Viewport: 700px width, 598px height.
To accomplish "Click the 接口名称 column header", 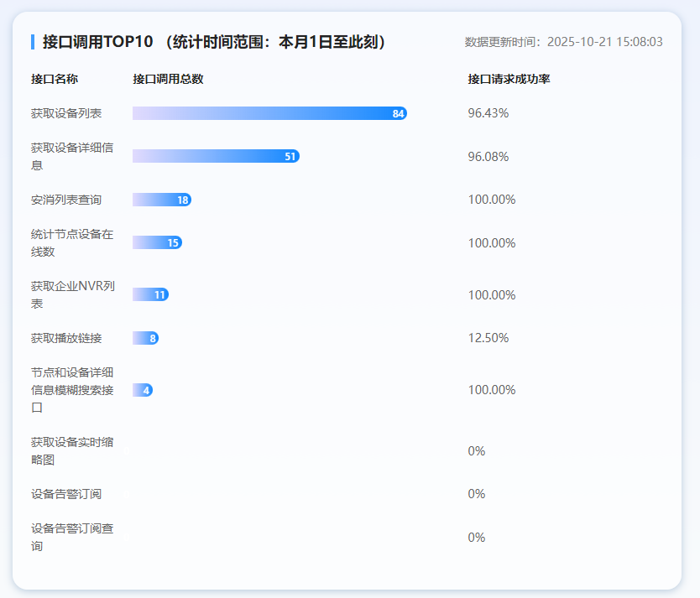I will point(55,79).
